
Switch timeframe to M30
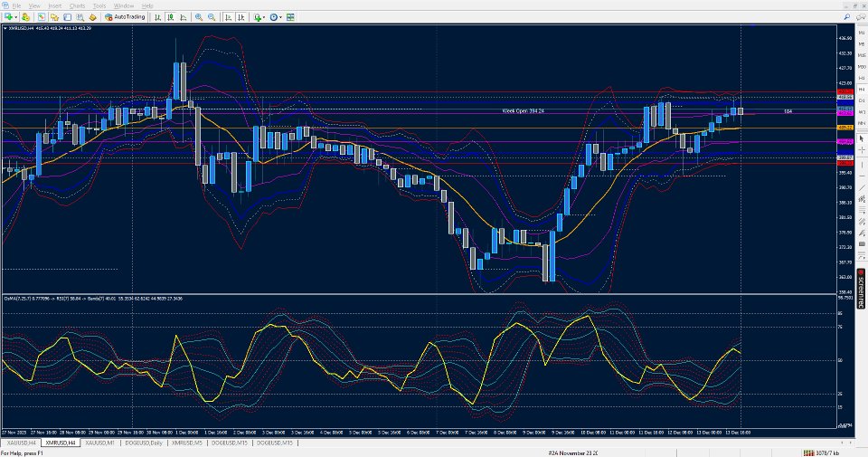(862, 66)
